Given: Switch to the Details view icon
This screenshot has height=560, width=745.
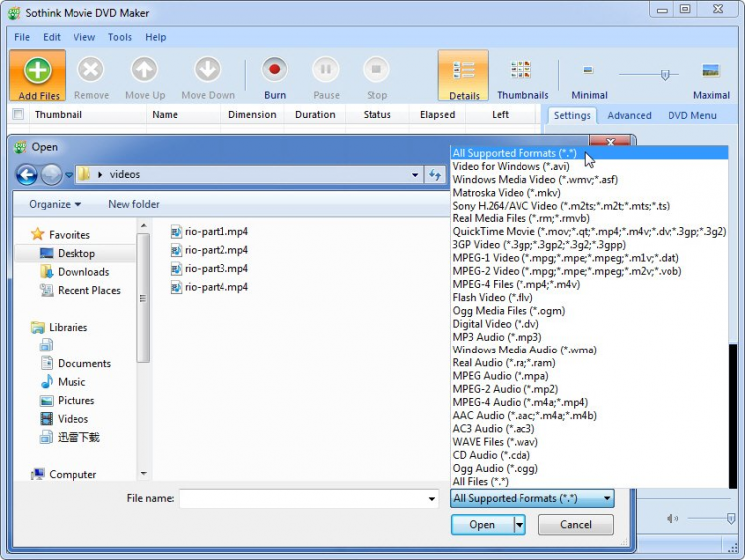Looking at the screenshot, I should (x=464, y=76).
